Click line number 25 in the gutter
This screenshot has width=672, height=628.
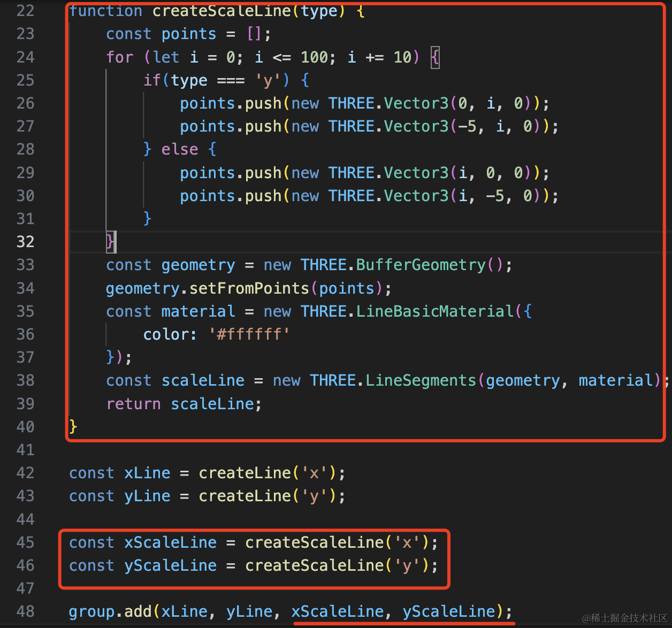(25, 80)
